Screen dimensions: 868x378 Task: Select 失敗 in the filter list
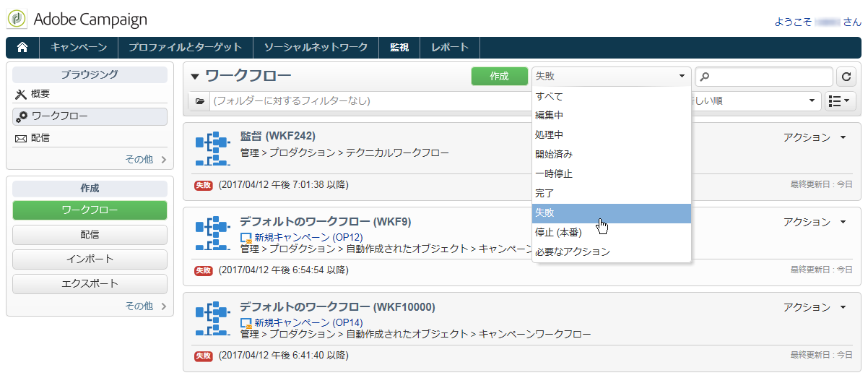pyautogui.click(x=612, y=213)
